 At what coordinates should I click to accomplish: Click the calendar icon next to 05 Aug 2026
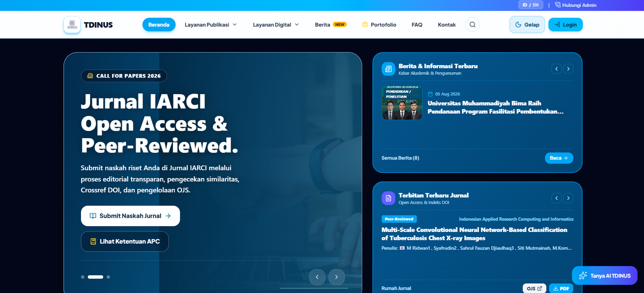pyautogui.click(x=430, y=94)
